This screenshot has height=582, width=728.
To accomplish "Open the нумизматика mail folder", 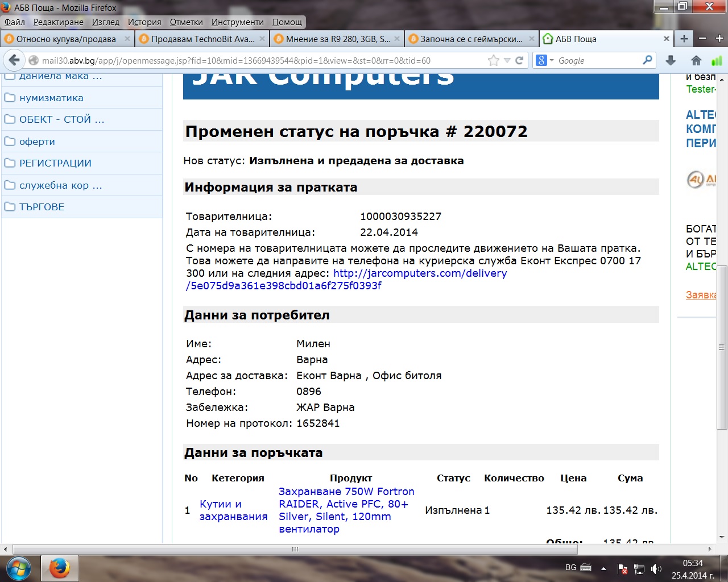I will [x=51, y=98].
